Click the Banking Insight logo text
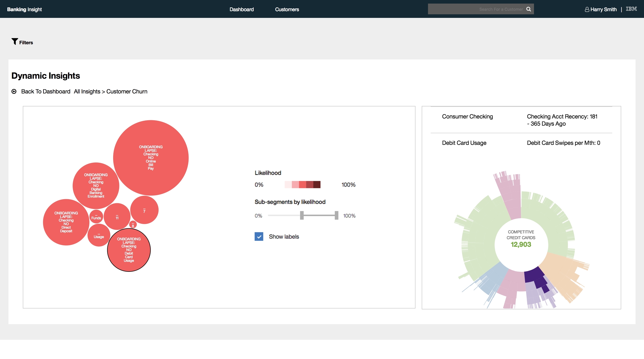This screenshot has width=644, height=359. coord(24,9)
